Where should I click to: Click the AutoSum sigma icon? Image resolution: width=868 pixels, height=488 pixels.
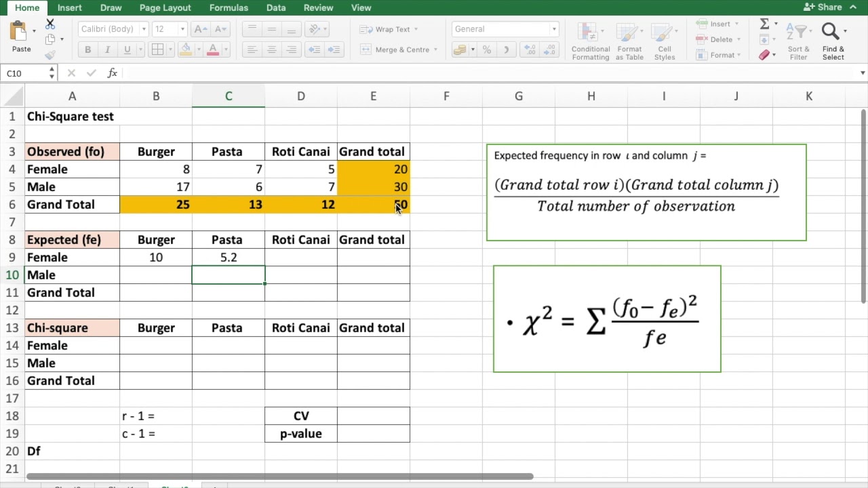(x=764, y=24)
